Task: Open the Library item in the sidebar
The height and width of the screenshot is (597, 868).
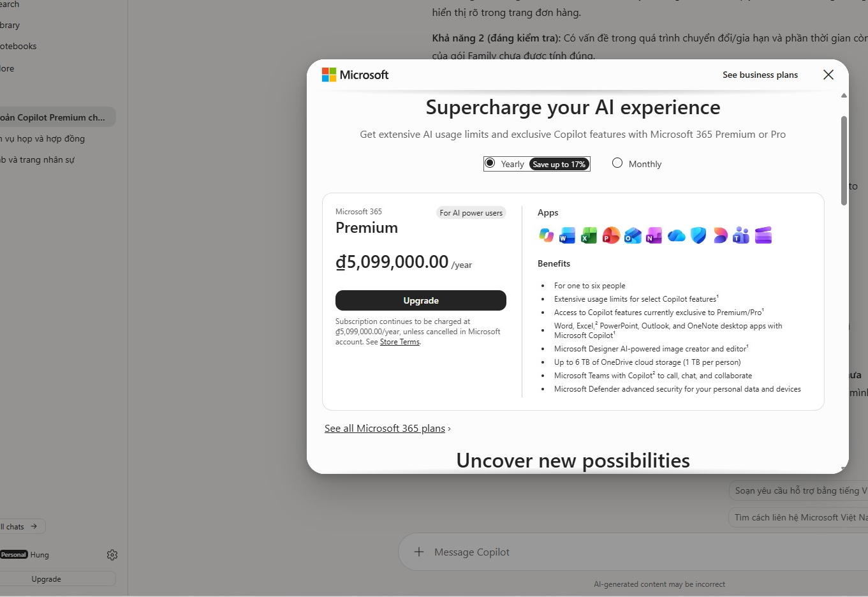Action: pos(10,25)
